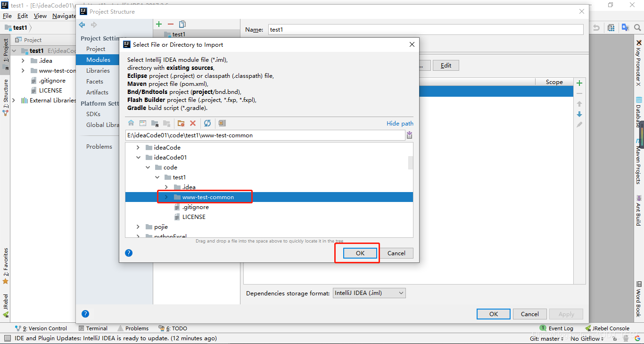Open Dependencies storage format dropdown
The height and width of the screenshot is (344, 644).
click(x=369, y=293)
